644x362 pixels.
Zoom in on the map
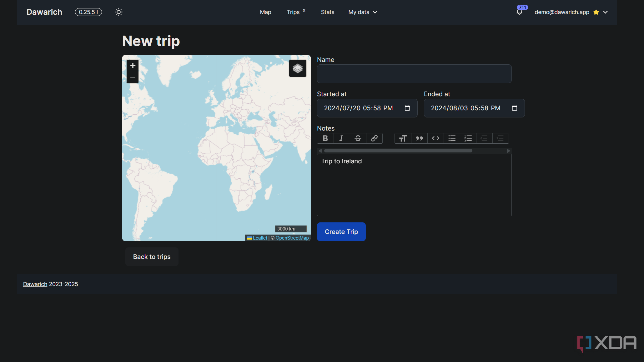133,66
